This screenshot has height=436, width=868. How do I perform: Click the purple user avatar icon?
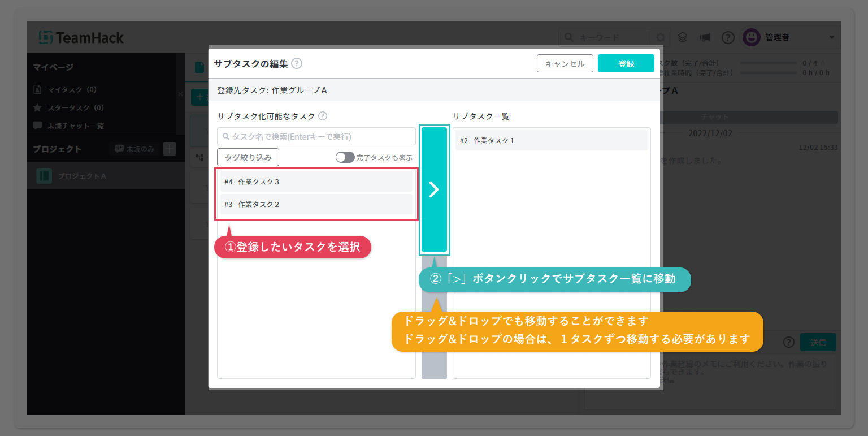751,38
